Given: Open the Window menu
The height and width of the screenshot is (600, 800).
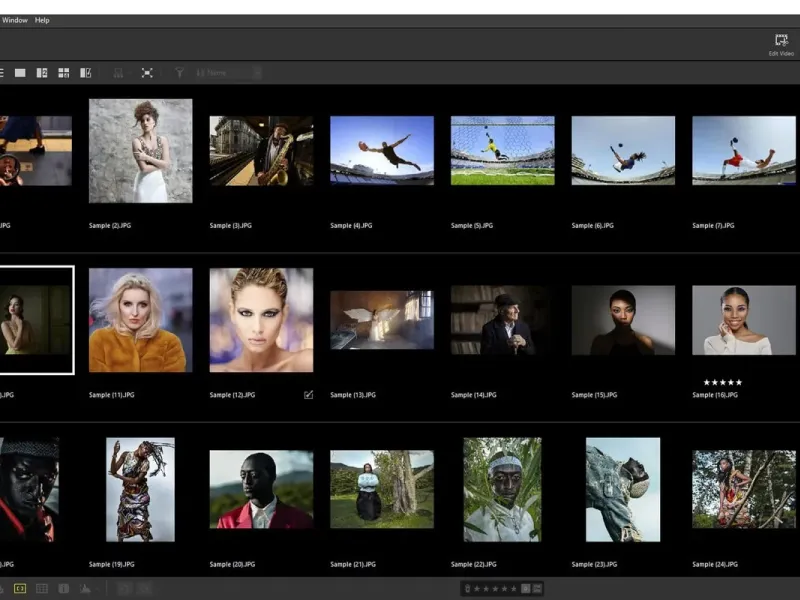Looking at the screenshot, I should (15, 20).
